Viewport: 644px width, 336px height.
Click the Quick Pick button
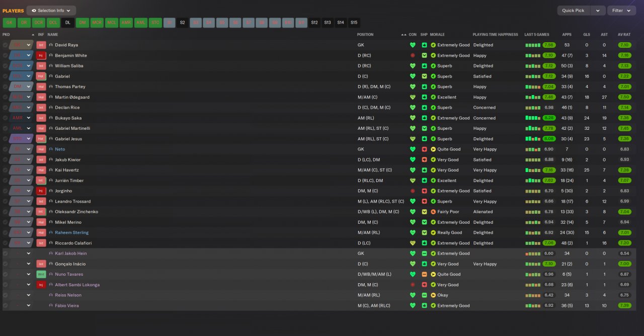[574, 11]
